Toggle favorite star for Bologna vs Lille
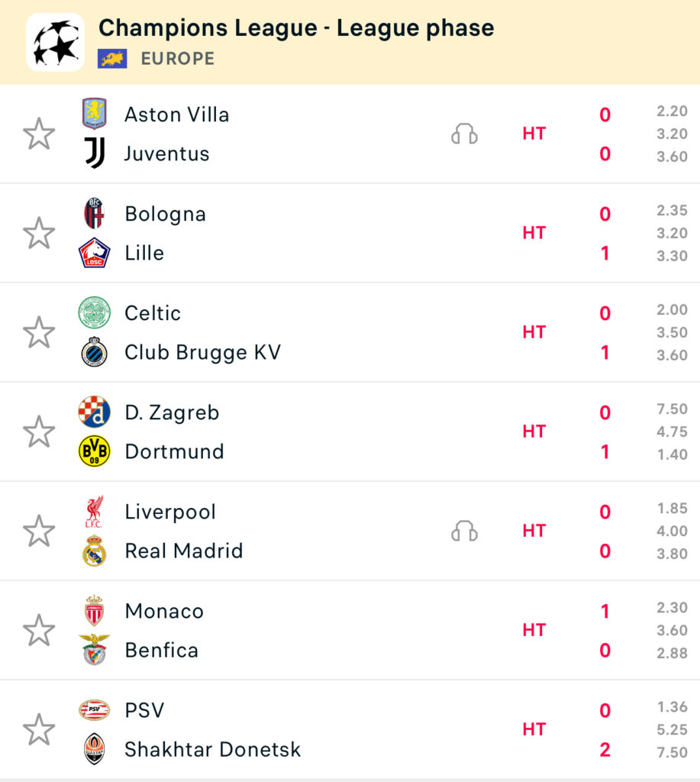 point(39,233)
